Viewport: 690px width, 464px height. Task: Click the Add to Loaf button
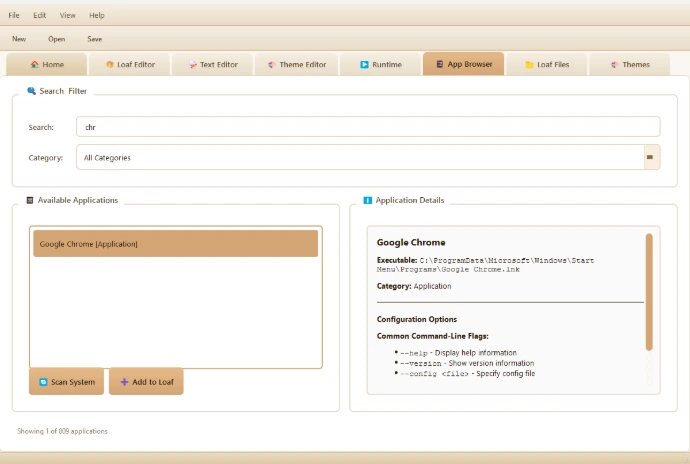[146, 382]
